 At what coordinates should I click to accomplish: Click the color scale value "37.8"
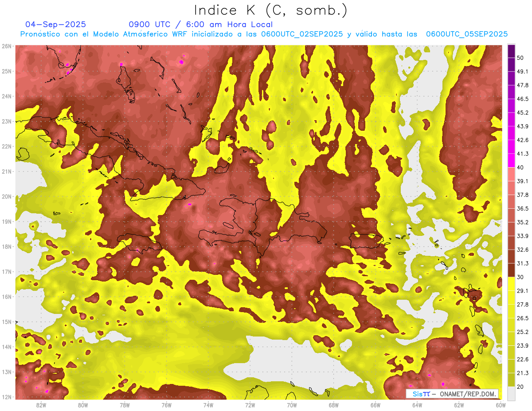(523, 195)
